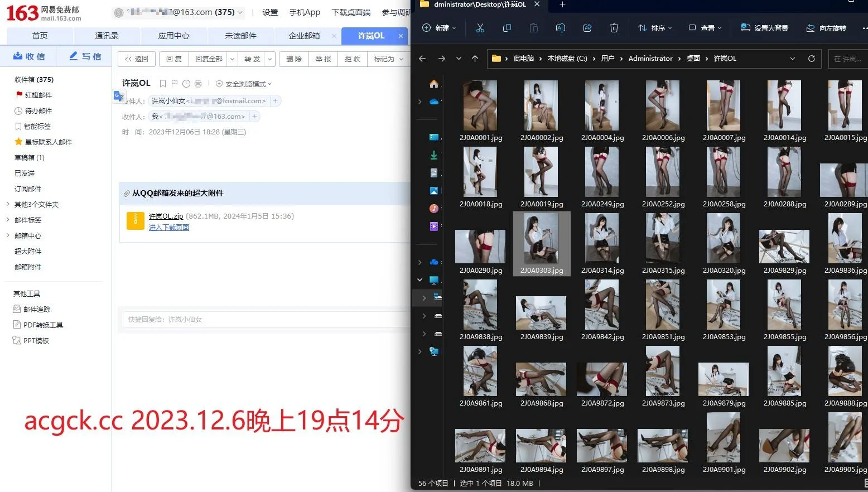Toggle the bookmark tag on email subject
The width and height of the screenshot is (868, 492).
(x=163, y=84)
